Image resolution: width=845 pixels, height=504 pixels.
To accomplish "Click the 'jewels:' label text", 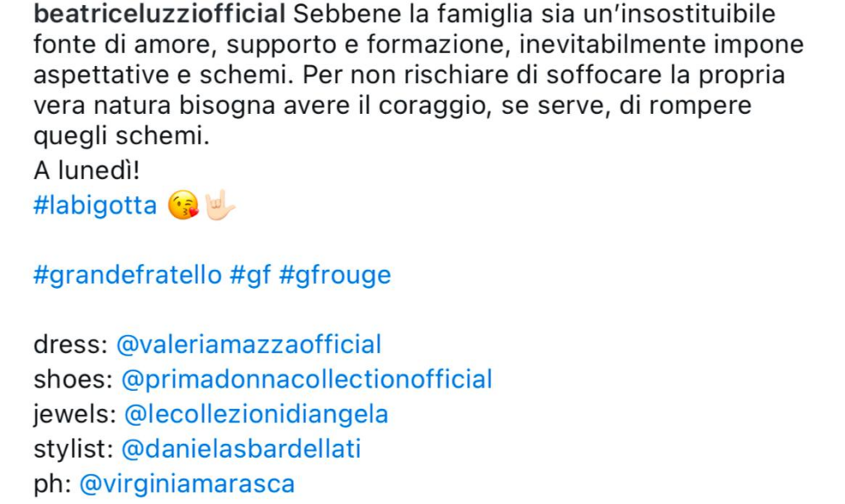I will [x=75, y=415].
